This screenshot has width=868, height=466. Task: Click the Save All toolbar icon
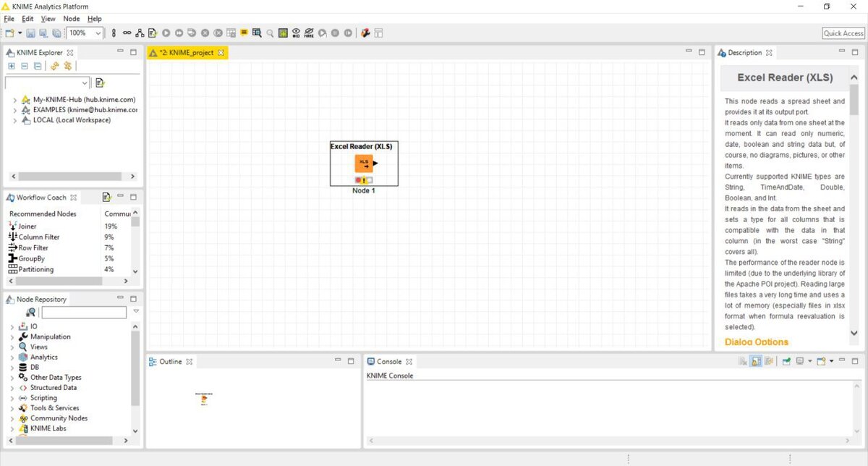(56, 33)
